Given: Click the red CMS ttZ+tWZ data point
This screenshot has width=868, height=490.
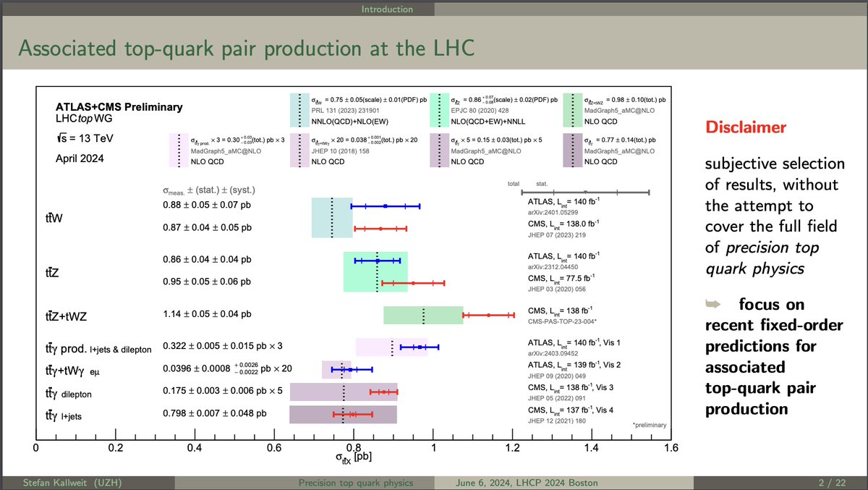Looking at the screenshot, I should point(488,316).
